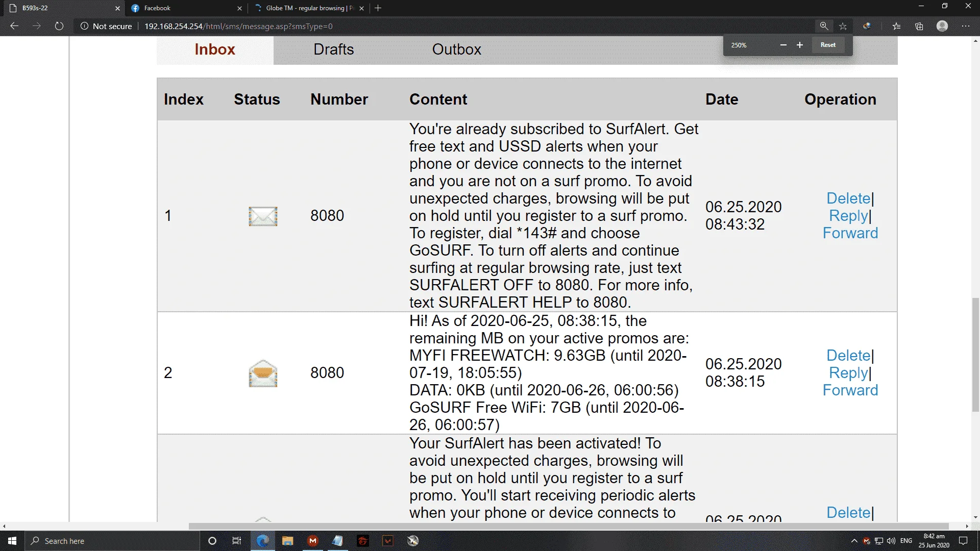The height and width of the screenshot is (551, 980).
Task: Reply to message 2 dated 08:38:15
Action: (848, 373)
